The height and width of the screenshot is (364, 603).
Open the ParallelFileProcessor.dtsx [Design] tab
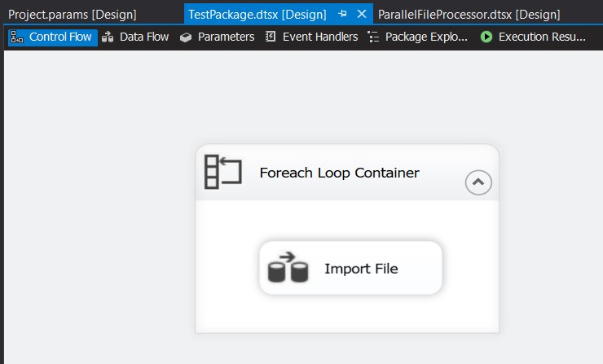pos(469,15)
